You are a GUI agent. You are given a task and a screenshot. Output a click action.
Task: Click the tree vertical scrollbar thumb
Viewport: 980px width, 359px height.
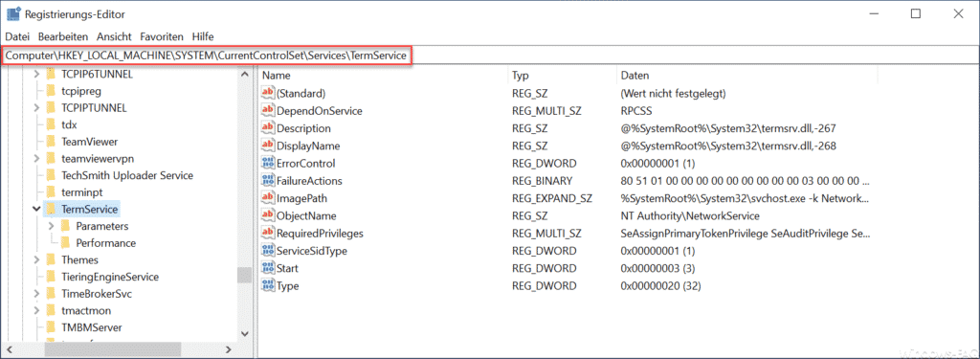point(244,275)
